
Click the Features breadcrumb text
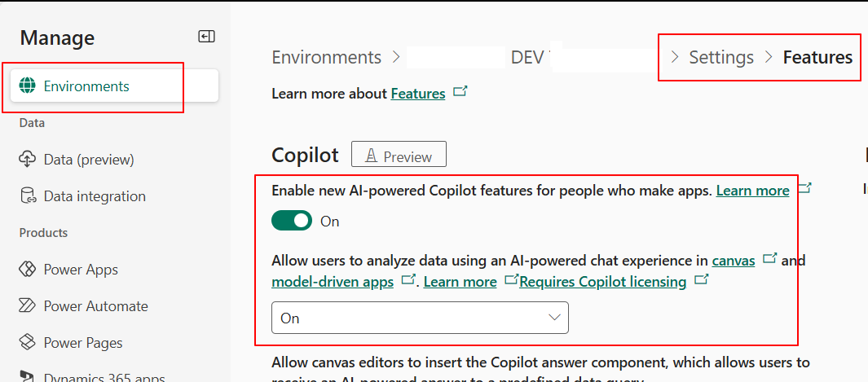click(817, 58)
